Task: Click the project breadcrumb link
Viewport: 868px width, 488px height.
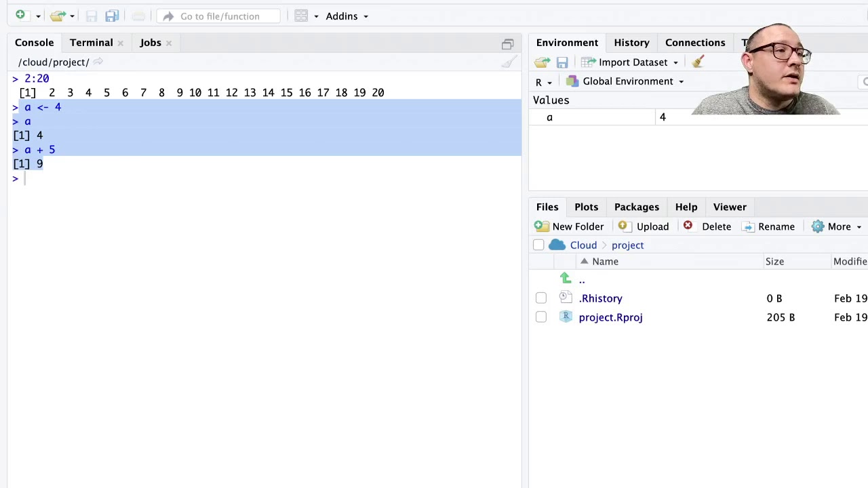Action: [x=627, y=245]
